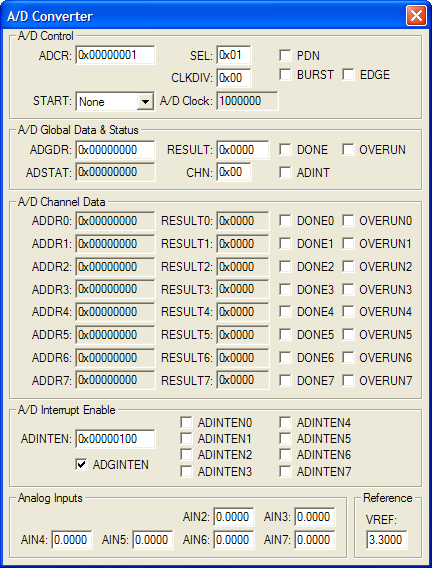Viewport: 432px width, 568px height.
Task: Open the START dropdown list
Action: point(145,102)
